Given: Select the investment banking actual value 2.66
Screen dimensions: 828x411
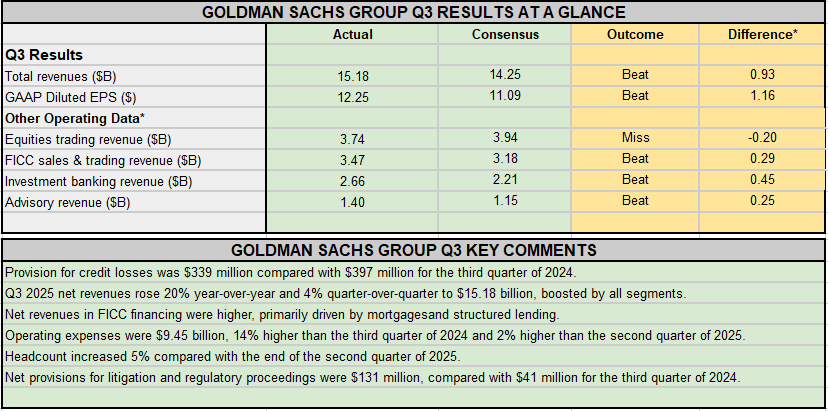Looking at the screenshot, I should [x=352, y=181].
